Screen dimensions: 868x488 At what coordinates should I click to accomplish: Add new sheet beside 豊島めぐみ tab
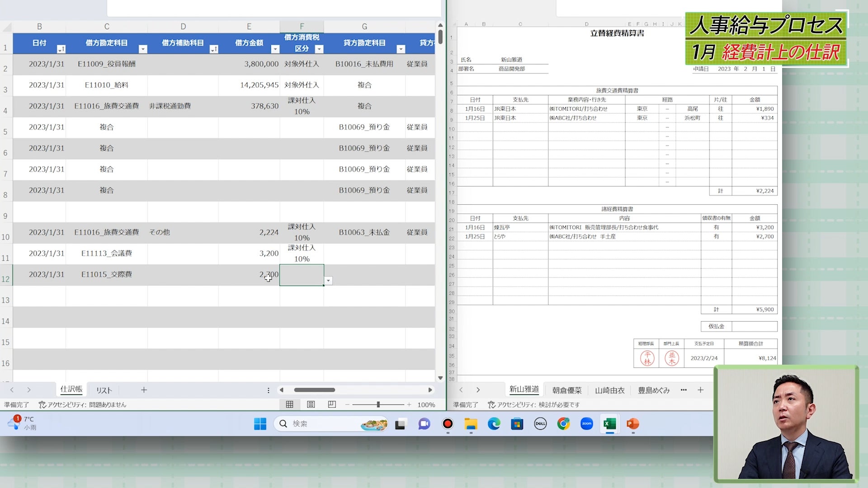700,389
